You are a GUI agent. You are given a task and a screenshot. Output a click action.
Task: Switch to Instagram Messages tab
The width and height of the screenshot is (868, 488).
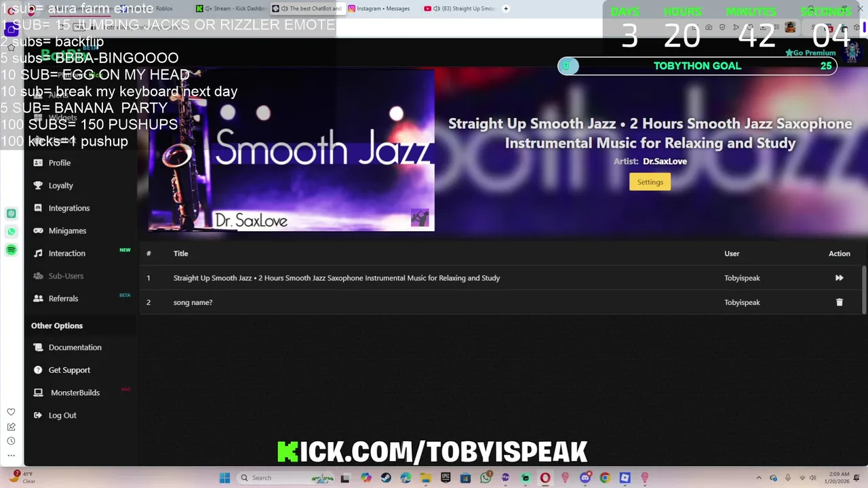click(383, 9)
